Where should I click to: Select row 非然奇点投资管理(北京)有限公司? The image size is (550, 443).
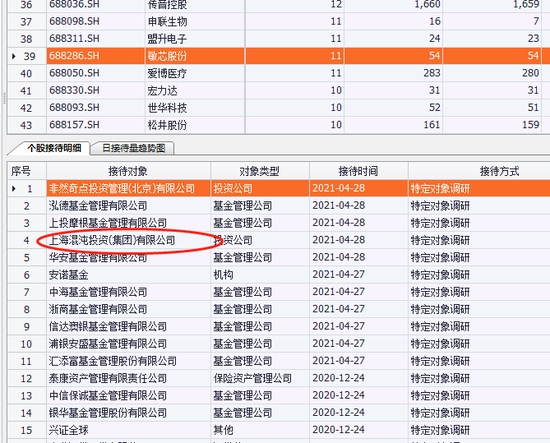(x=122, y=188)
